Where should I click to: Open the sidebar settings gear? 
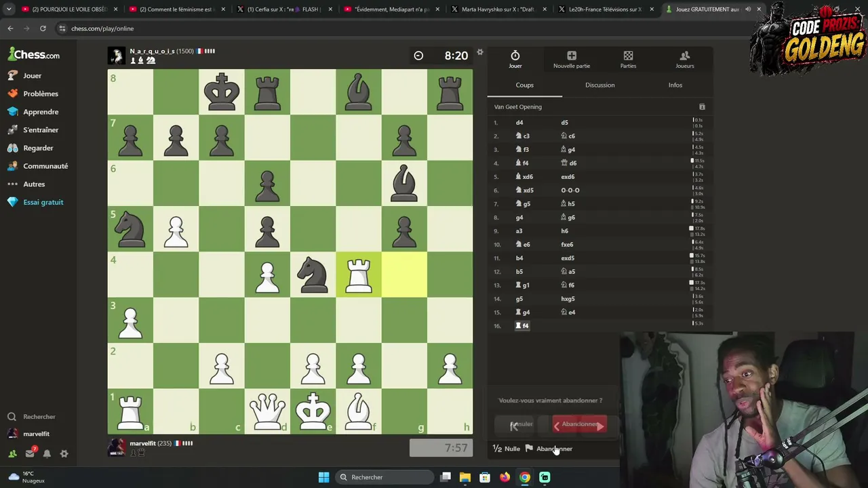[x=64, y=453]
